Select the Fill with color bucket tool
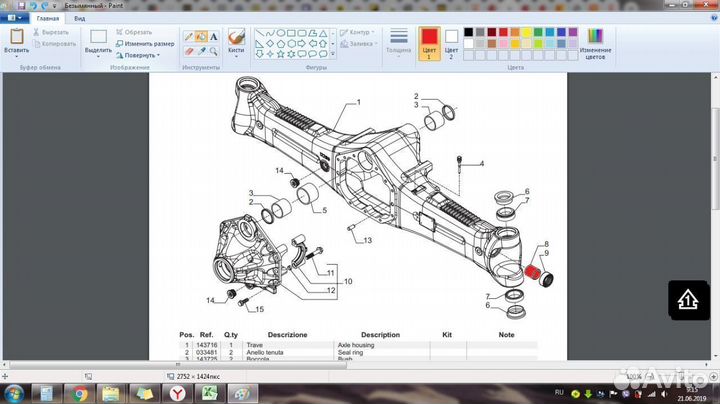Image resolution: width=720 pixels, height=404 pixels. 201,37
